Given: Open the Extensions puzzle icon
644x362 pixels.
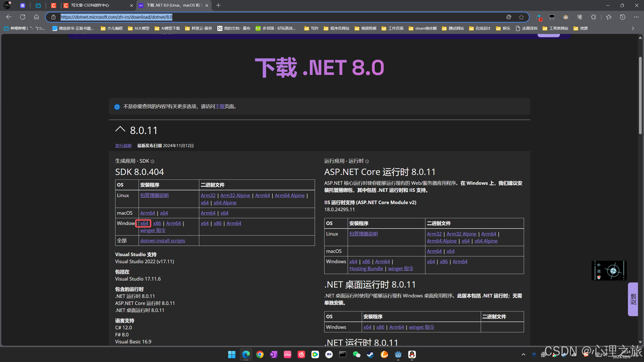Looking at the screenshot, I should (594, 17).
